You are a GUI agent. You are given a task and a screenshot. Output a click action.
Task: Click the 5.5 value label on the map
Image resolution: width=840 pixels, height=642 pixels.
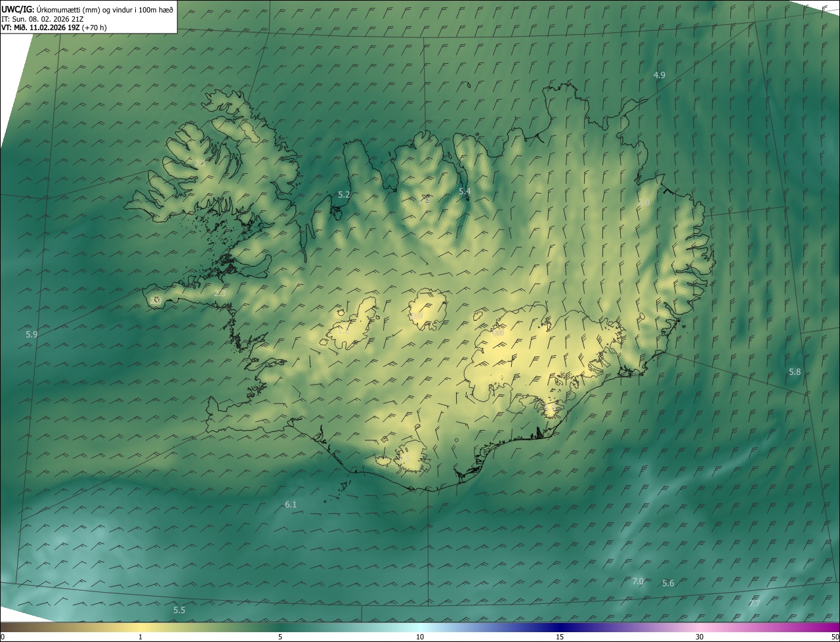point(179,610)
